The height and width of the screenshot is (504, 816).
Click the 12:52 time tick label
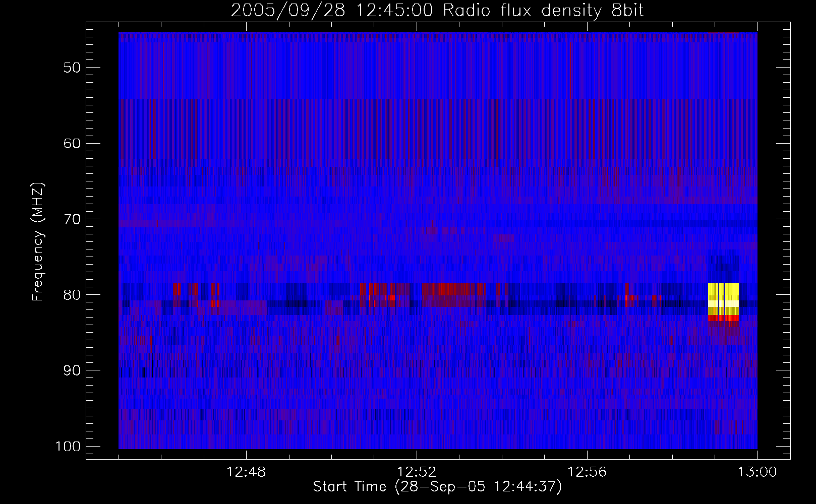tap(417, 472)
